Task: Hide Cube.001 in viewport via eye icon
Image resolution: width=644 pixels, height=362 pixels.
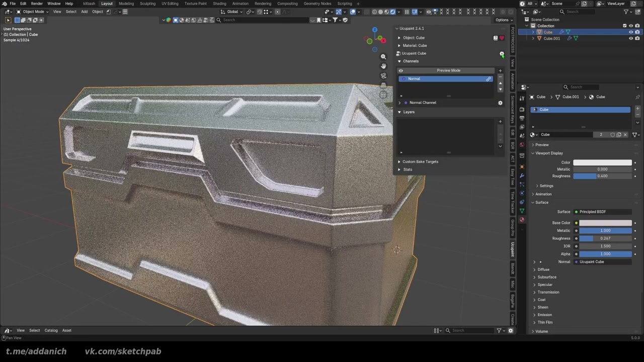Action: tap(631, 38)
